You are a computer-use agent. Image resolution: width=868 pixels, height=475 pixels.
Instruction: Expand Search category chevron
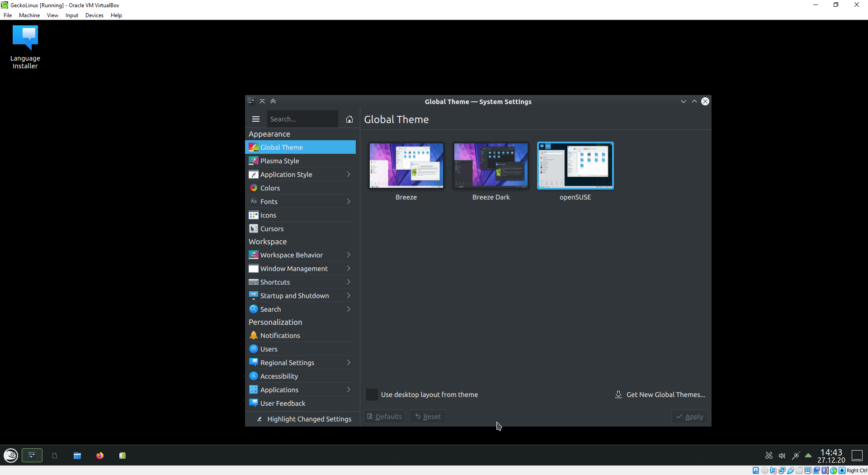pos(349,309)
